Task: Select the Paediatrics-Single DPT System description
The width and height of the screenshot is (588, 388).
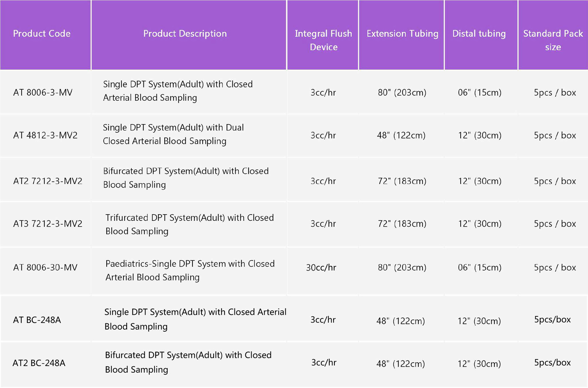Action: click(x=190, y=271)
